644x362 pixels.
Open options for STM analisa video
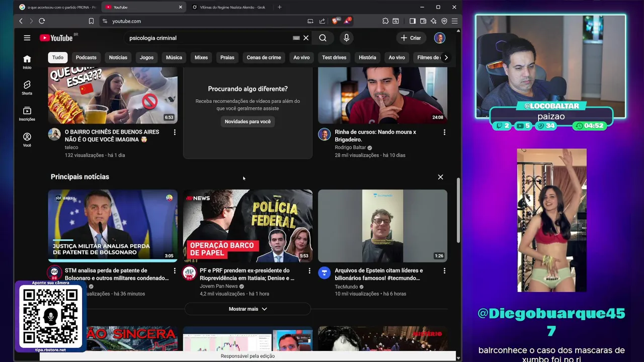click(175, 271)
